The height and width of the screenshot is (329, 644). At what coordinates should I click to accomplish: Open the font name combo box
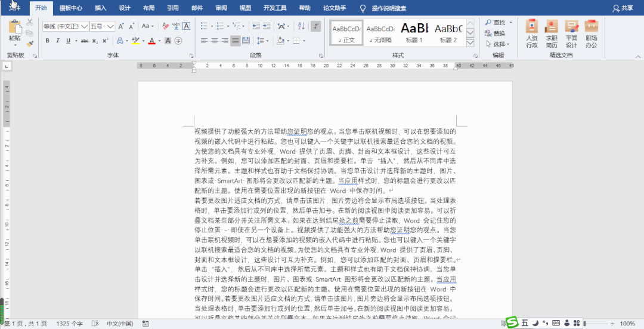(66, 26)
